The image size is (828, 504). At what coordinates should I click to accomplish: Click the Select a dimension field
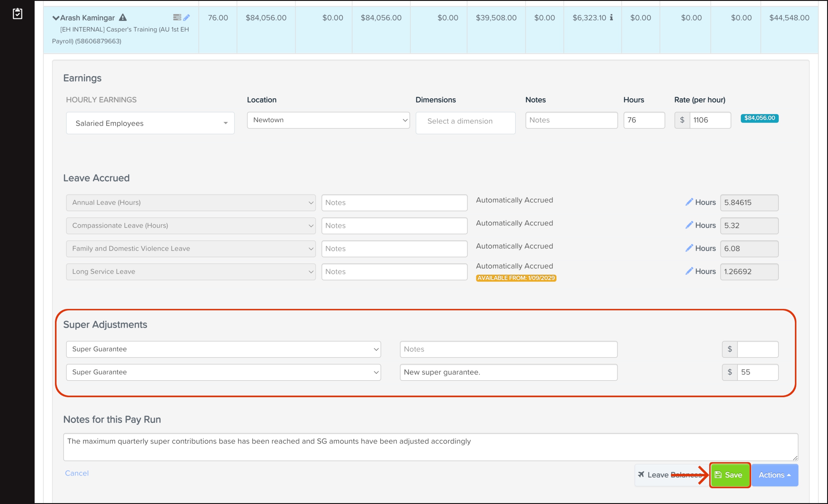coord(465,121)
